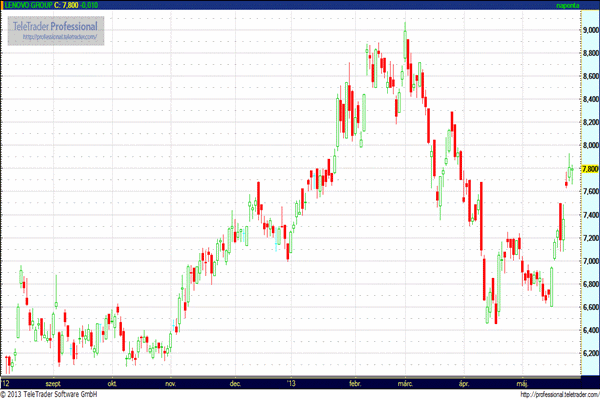
Task: Click the "febr" month label on the time axis
Action: (357, 383)
